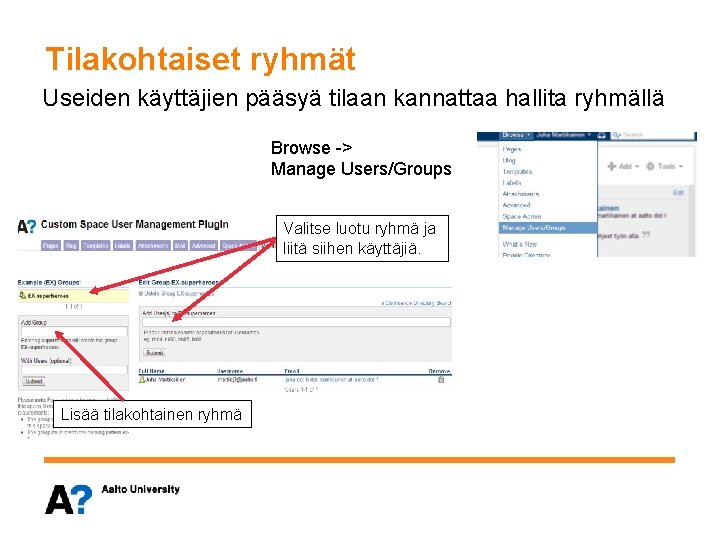Choose Pages in the Browse menu
Image resolution: width=720 pixels, height=540 pixels.
pyautogui.click(x=512, y=149)
